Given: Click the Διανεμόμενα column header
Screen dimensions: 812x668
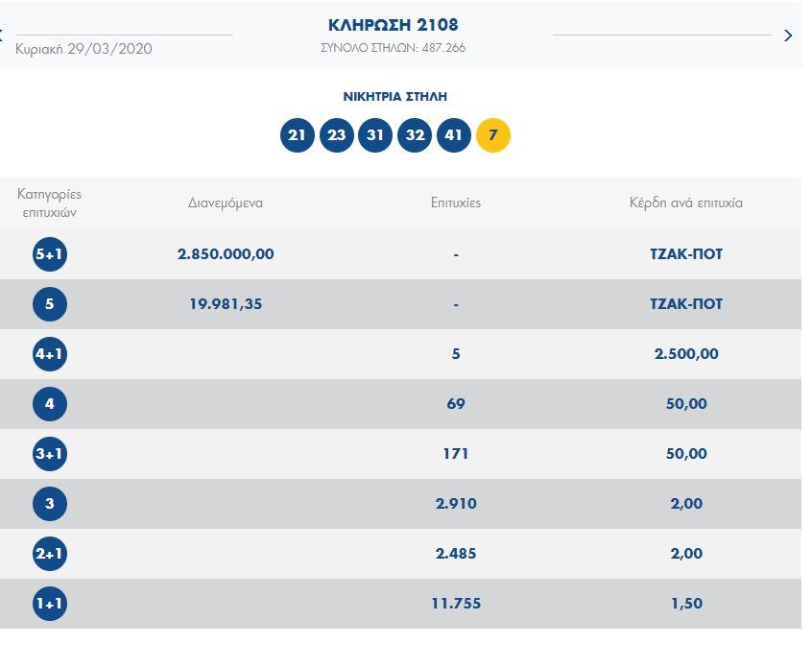Looking at the screenshot, I should pyautogui.click(x=226, y=203).
